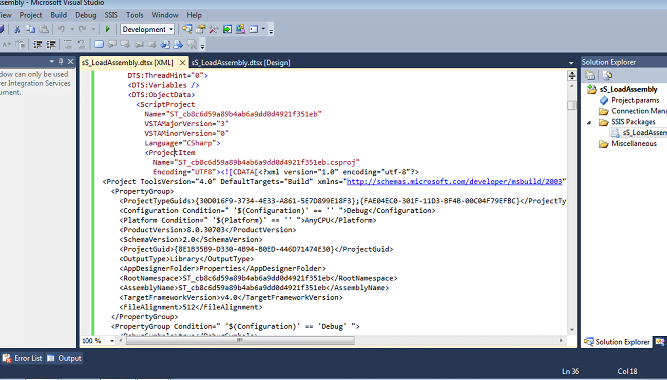Click the editor split-window handle

click(x=572, y=76)
